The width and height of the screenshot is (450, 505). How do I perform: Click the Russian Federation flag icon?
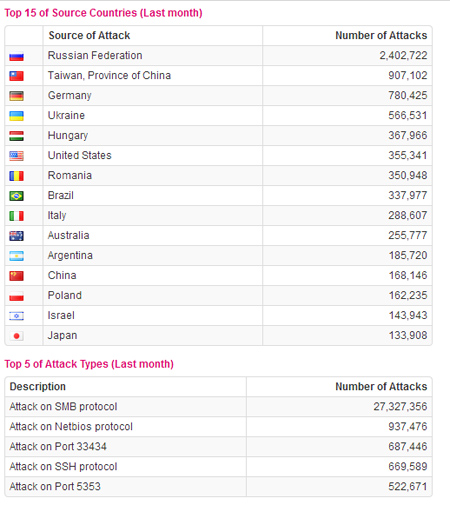16,56
